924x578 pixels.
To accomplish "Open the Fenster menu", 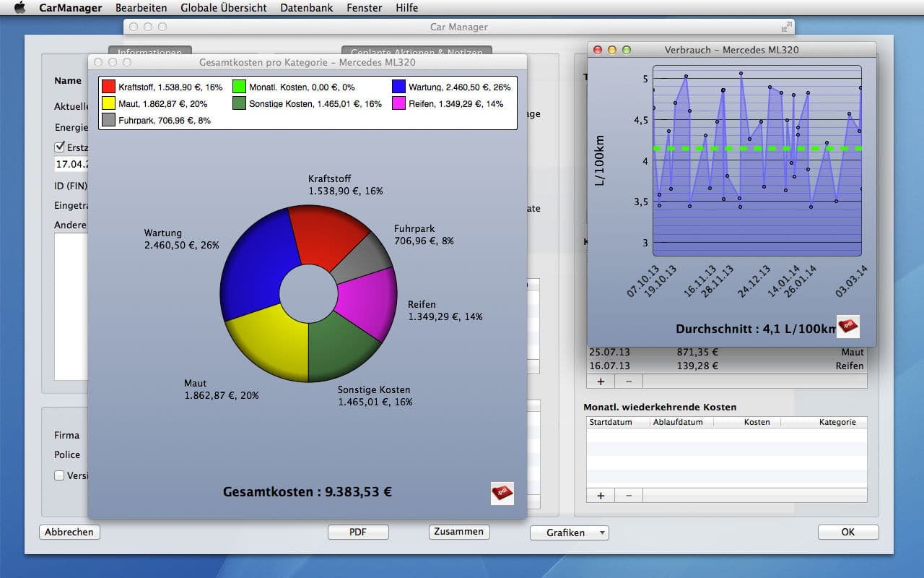I will (x=365, y=8).
